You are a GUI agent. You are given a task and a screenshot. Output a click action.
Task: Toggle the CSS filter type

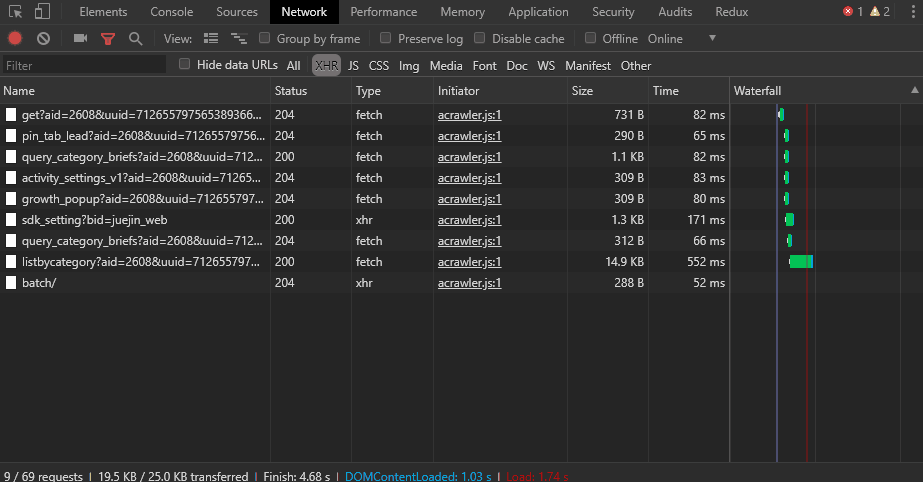tap(379, 66)
